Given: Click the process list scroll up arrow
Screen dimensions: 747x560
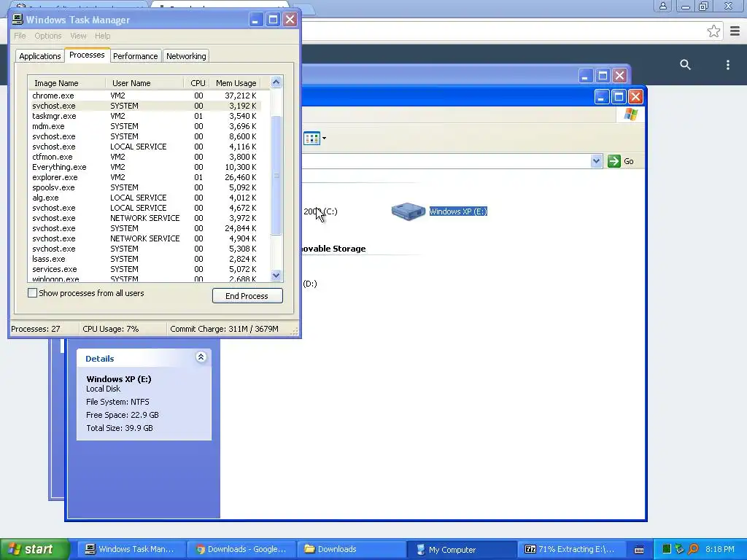Looking at the screenshot, I should pyautogui.click(x=276, y=82).
